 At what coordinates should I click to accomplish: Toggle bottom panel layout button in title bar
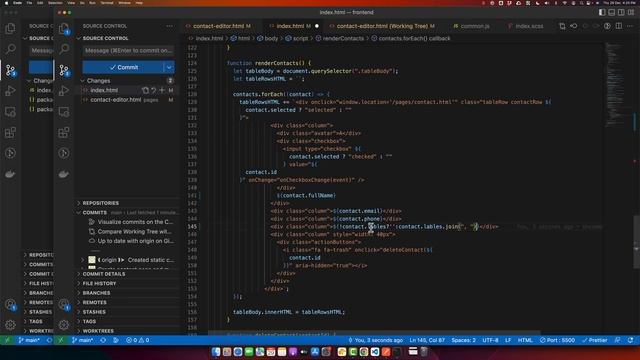click(611, 13)
